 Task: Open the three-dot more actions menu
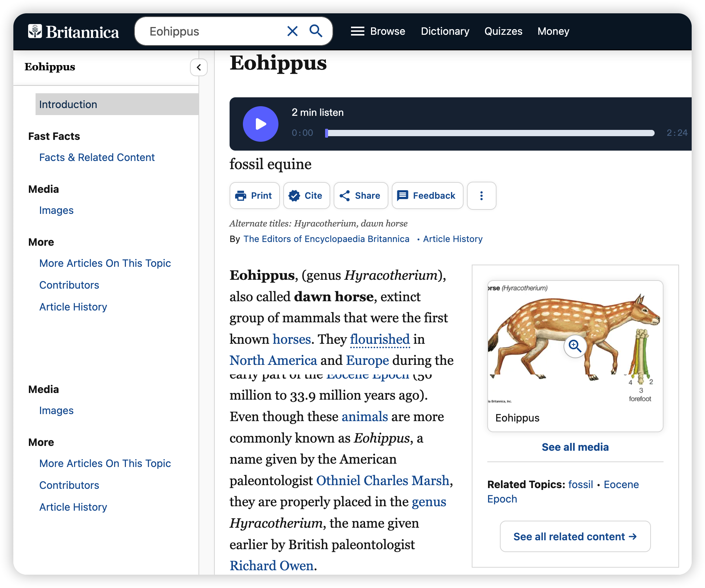click(x=481, y=196)
